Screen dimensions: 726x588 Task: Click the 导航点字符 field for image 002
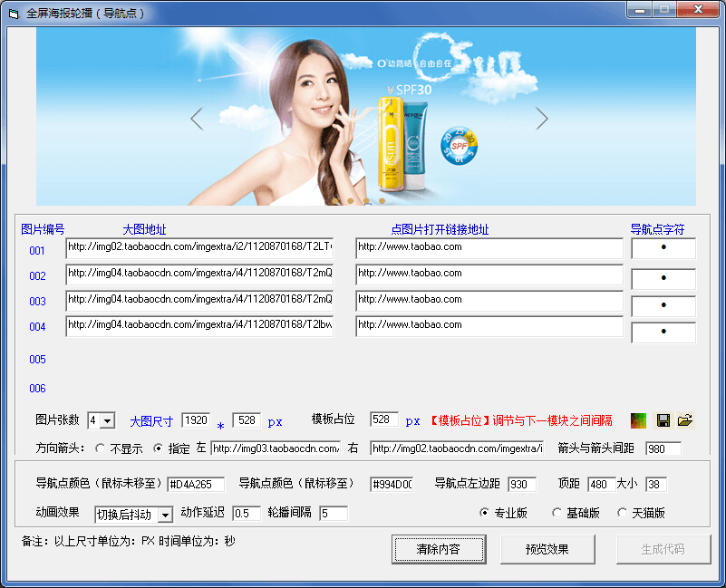[x=663, y=279]
